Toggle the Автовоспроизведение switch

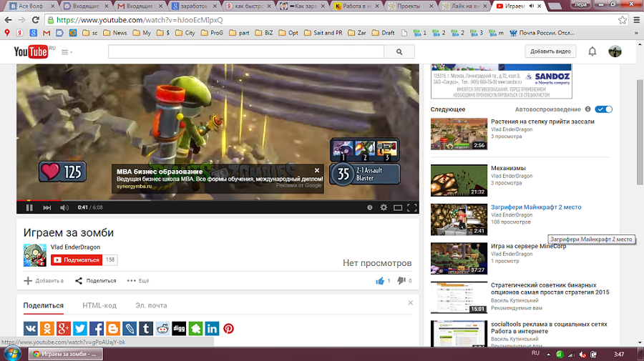pos(603,109)
